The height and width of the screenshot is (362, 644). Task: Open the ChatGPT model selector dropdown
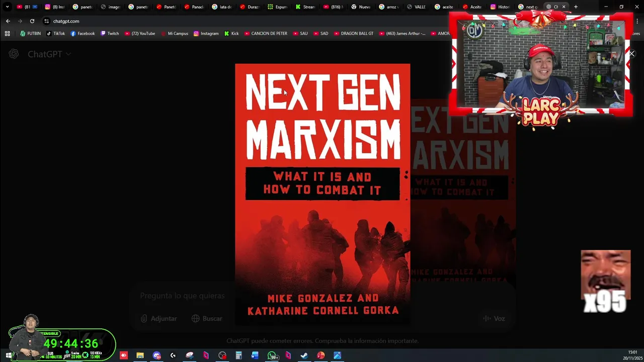[x=49, y=54]
